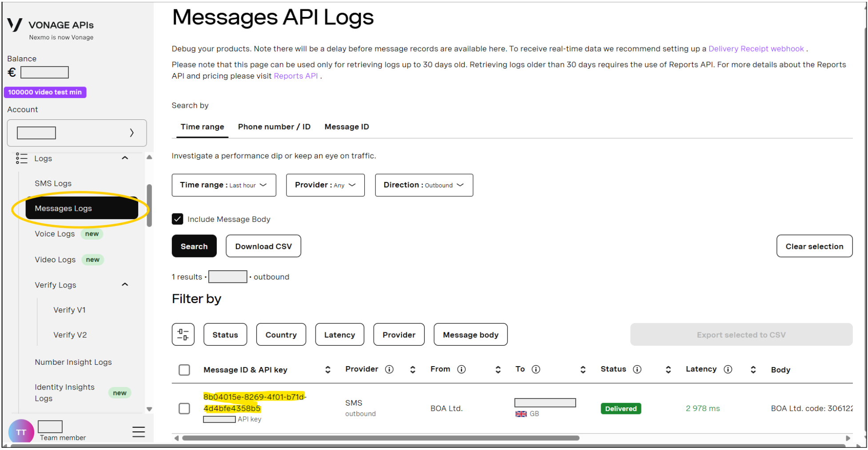Open the hamburger menu beside Team member
The image size is (868, 450).
[x=139, y=432]
